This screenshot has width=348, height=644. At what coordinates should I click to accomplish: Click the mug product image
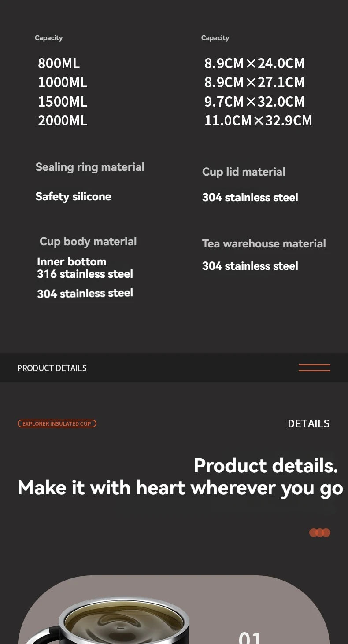(123, 621)
